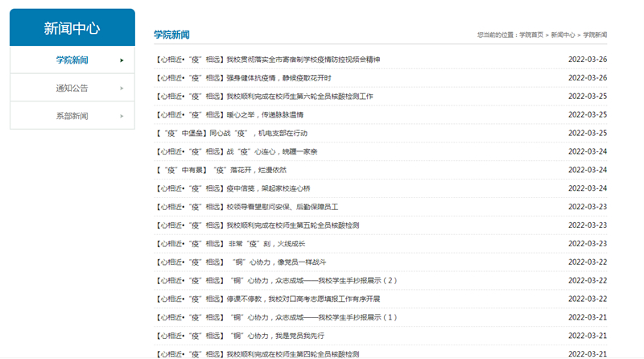The width and height of the screenshot is (644, 359).
Task: Open article 同心战"疫",机电支部在行动
Action: point(231,134)
